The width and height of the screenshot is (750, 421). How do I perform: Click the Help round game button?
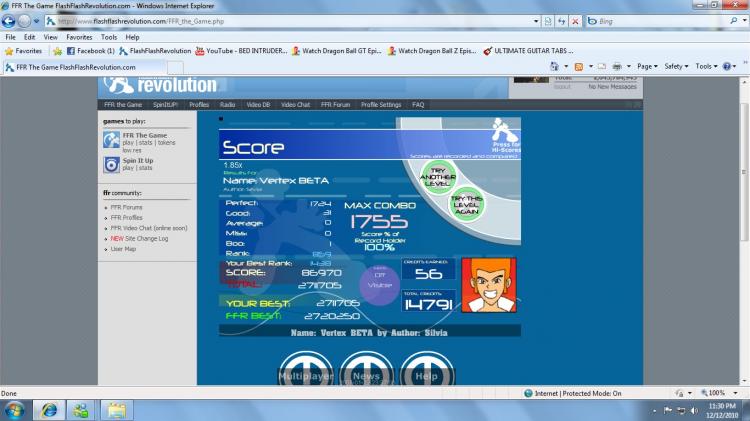tap(427, 369)
